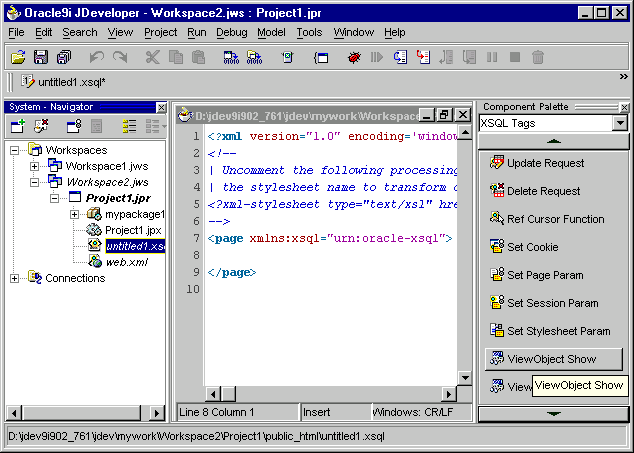Select the Ref Cursor Function palette tag
634x453 pixels.
tap(547, 219)
